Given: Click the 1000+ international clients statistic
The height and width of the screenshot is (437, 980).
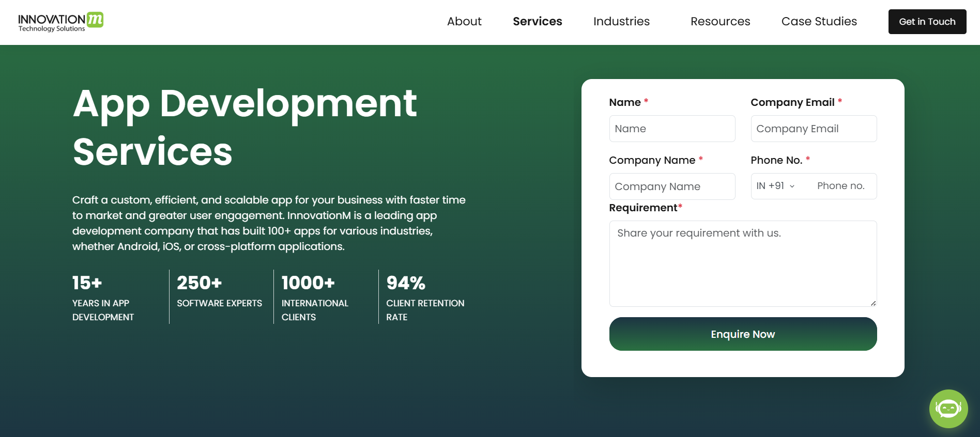Looking at the screenshot, I should click(x=315, y=298).
